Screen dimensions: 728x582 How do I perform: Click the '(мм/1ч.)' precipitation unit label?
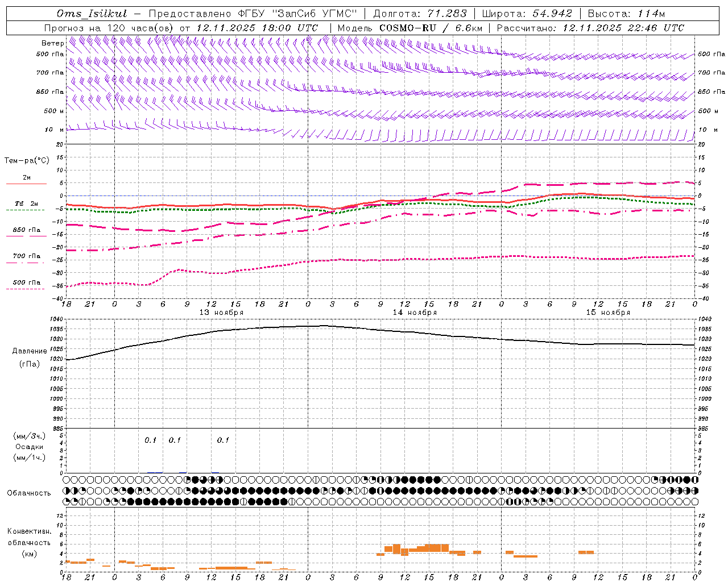(x=30, y=458)
